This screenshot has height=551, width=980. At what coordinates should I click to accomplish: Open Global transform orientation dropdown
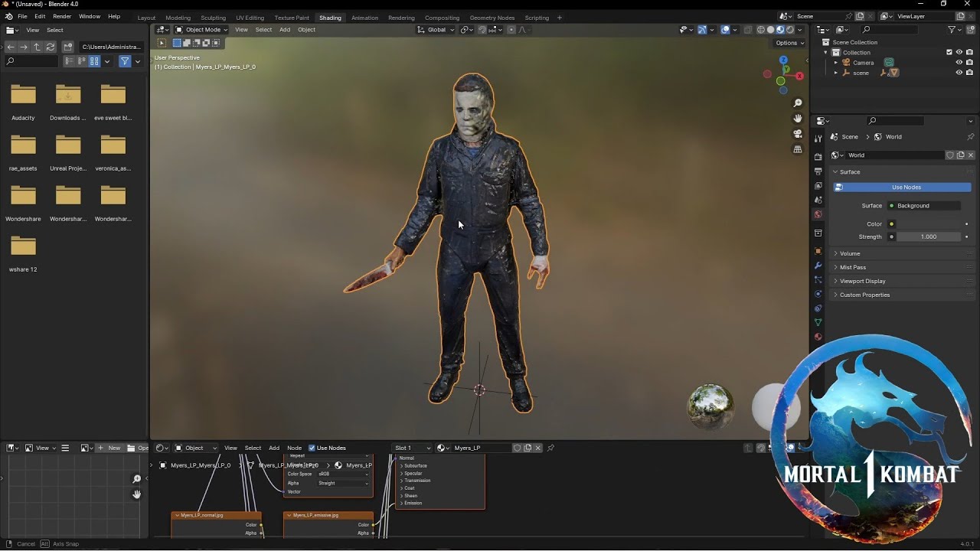pyautogui.click(x=435, y=30)
